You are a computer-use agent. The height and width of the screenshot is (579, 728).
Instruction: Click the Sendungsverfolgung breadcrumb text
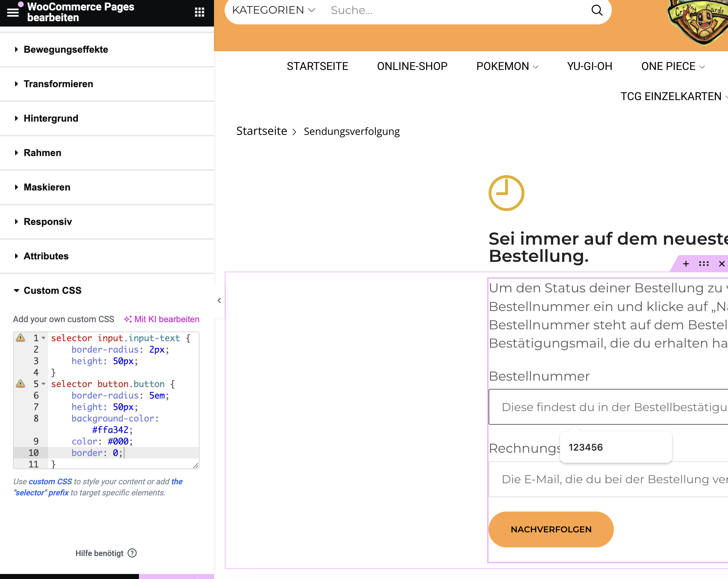(x=352, y=131)
